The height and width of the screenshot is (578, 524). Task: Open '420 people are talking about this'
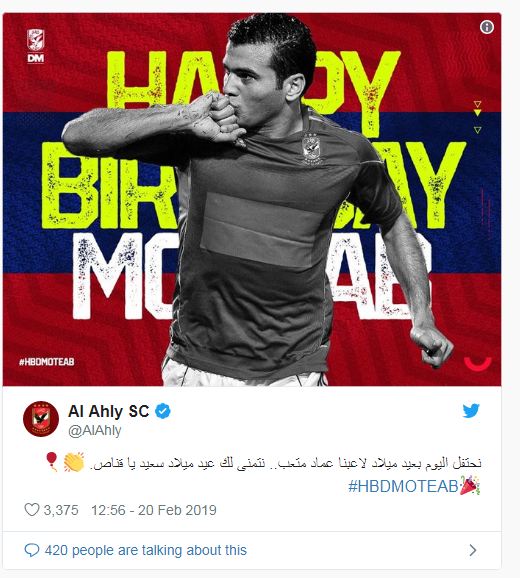(146, 550)
